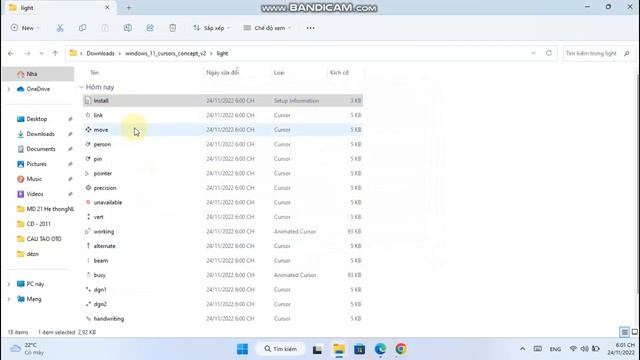This screenshot has width=640, height=360.
Task: Select Nhà in the navigation pane
Action: click(x=38, y=74)
